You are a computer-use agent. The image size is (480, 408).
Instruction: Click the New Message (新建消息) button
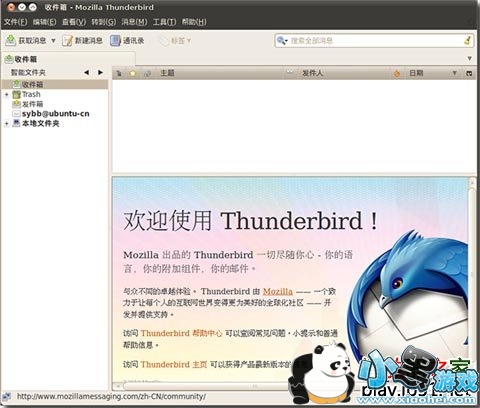[x=82, y=41]
